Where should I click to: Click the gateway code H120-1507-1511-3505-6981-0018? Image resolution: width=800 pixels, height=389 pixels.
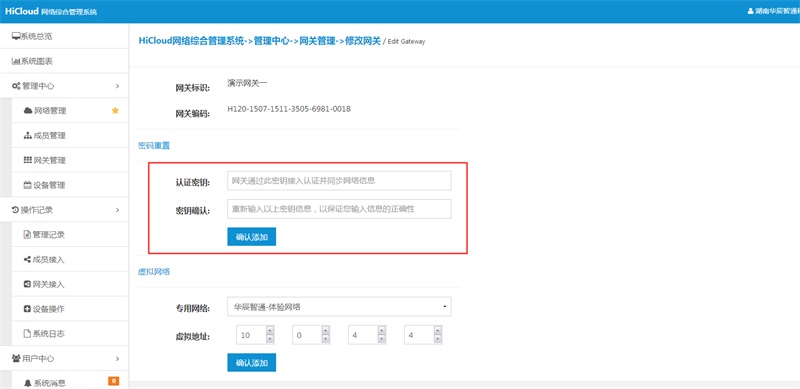tap(289, 109)
